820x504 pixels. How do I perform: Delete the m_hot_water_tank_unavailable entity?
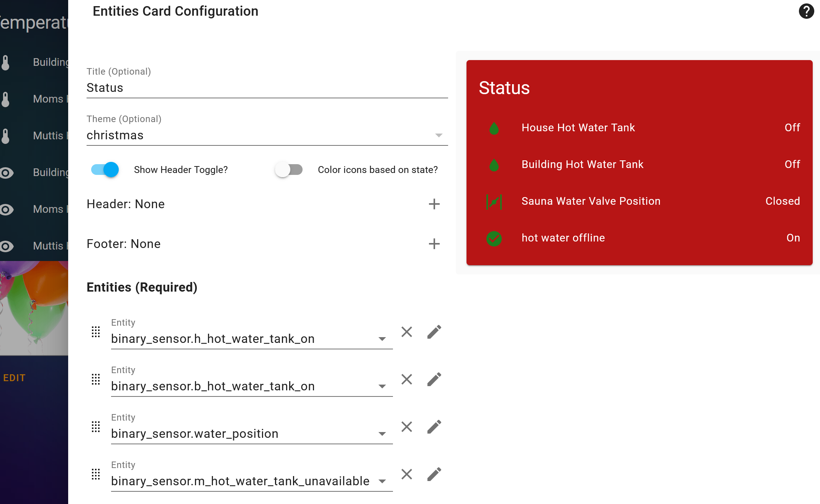pos(407,474)
